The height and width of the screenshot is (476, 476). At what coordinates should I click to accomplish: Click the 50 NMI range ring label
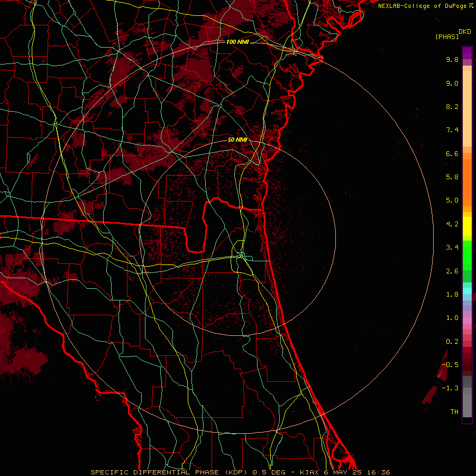tap(237, 140)
